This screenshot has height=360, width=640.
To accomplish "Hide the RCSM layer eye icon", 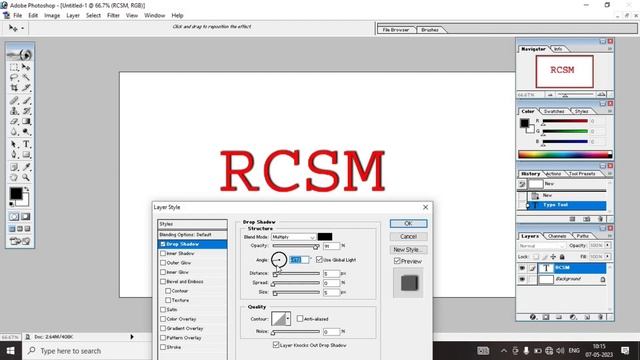I will 522,268.
